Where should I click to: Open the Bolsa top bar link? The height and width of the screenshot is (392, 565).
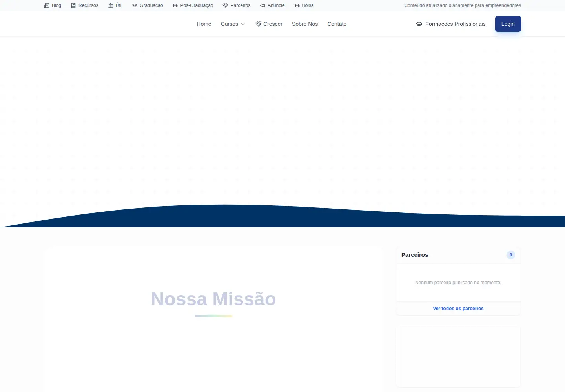pos(304,5)
